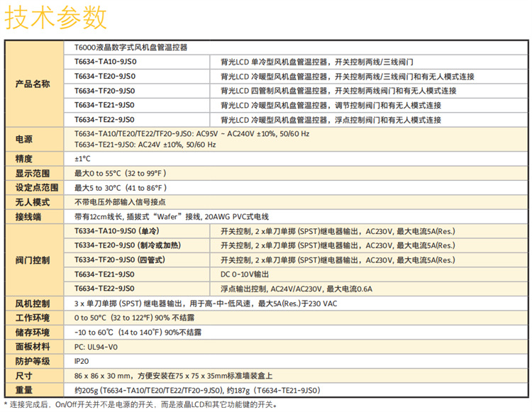Click the 四管制风机盘管温控器 description

tap(338, 91)
